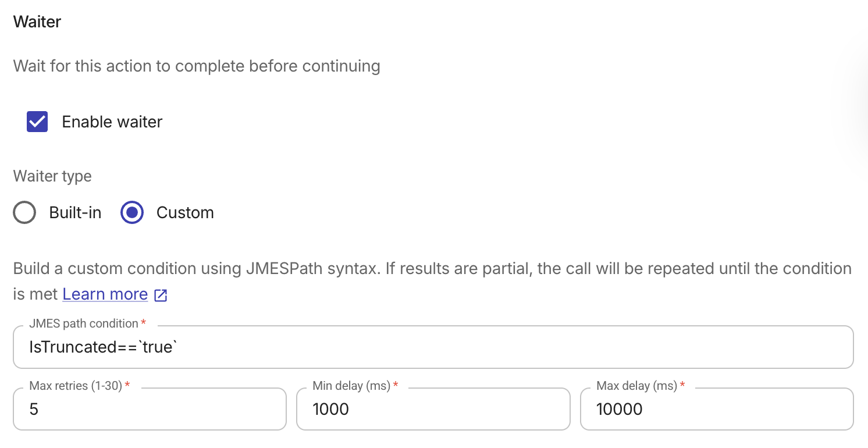868x448 pixels.
Task: Focus the JMES path condition field
Action: coord(433,347)
